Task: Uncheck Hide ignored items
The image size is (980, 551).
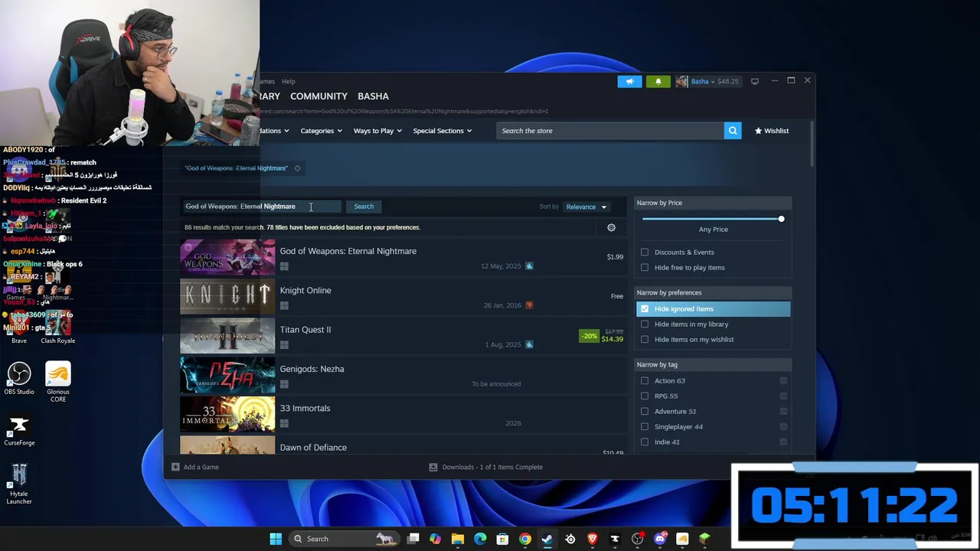Action: [x=645, y=308]
